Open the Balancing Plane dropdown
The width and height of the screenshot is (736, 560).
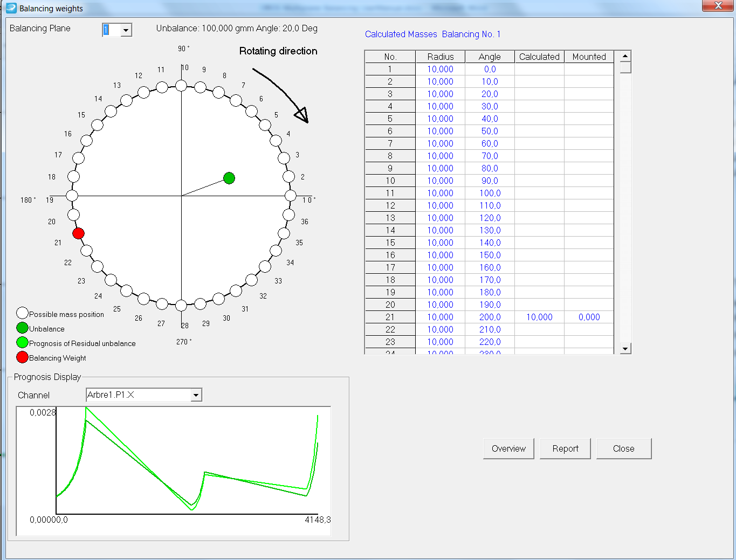click(x=126, y=30)
